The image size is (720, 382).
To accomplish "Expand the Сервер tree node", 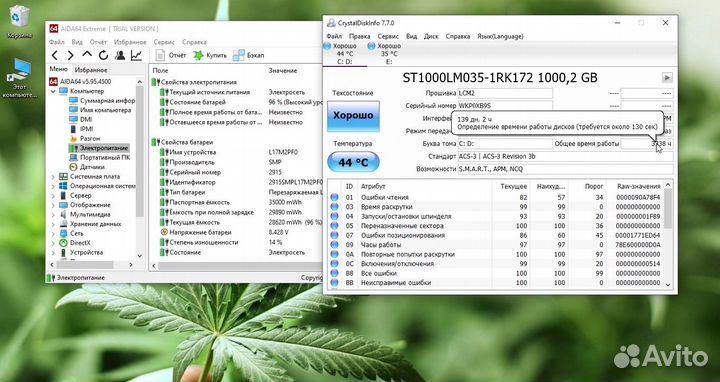I will point(53,196).
